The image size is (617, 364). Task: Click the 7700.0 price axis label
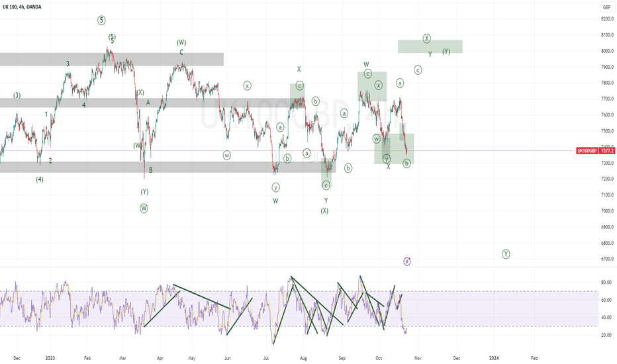tap(607, 99)
